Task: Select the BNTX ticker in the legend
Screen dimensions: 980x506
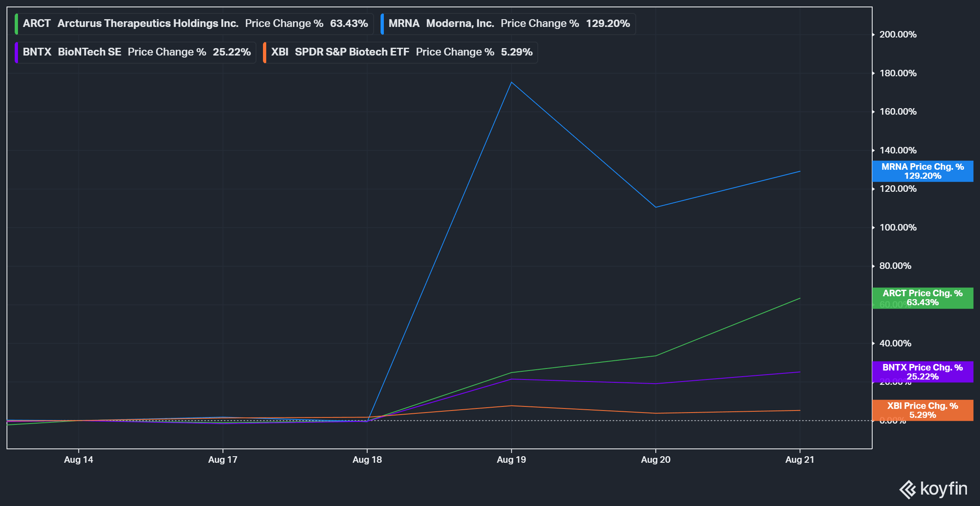Action: click(x=37, y=52)
